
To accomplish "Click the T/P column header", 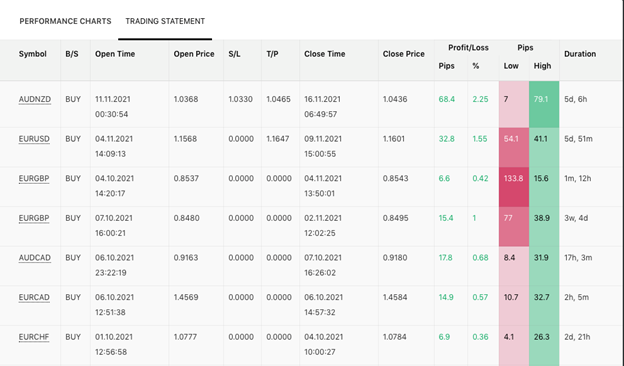I will [x=272, y=54].
